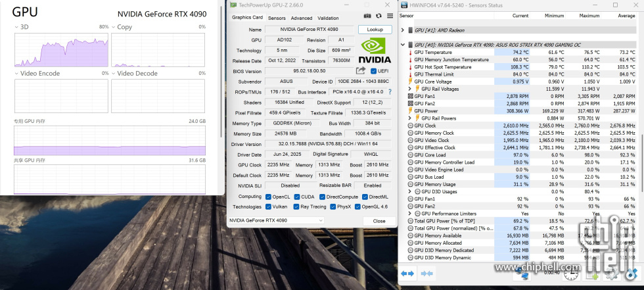Switch to the Graphics Card tab

247,18
